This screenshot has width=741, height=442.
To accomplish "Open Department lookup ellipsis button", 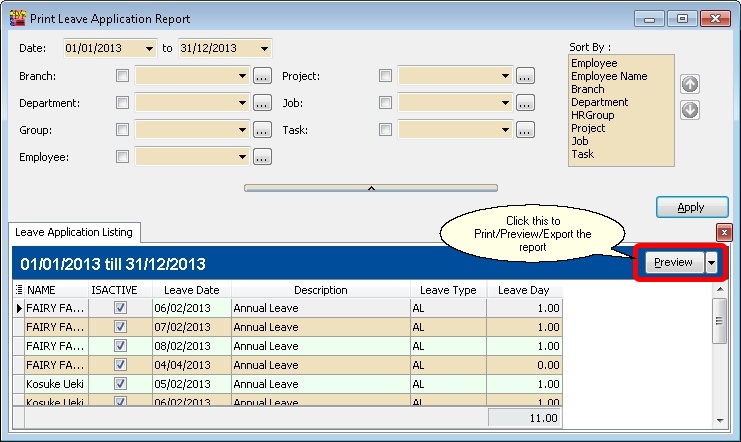I will click(262, 103).
